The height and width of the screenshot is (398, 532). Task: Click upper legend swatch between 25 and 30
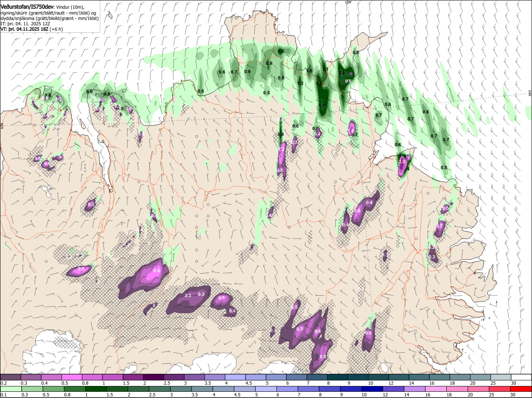(500, 377)
